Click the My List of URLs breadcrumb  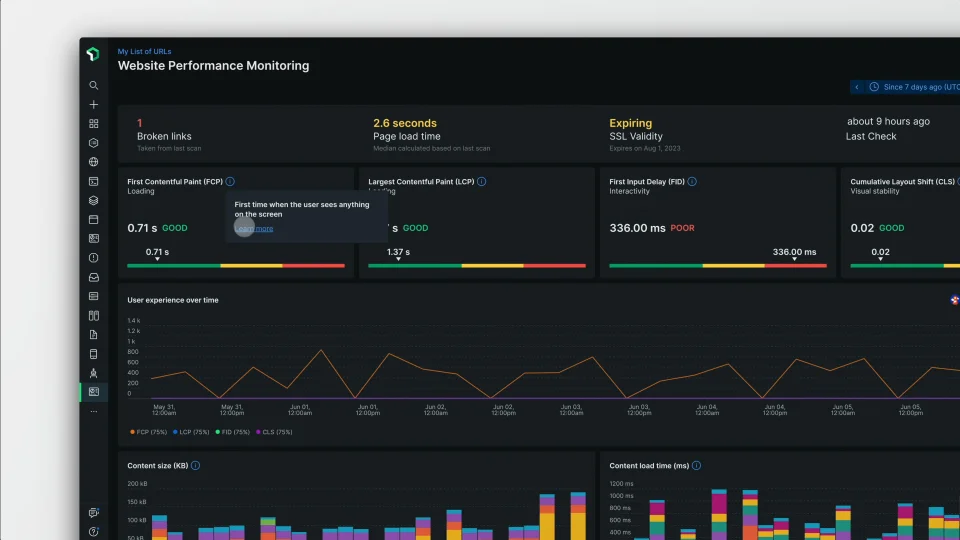tap(144, 51)
